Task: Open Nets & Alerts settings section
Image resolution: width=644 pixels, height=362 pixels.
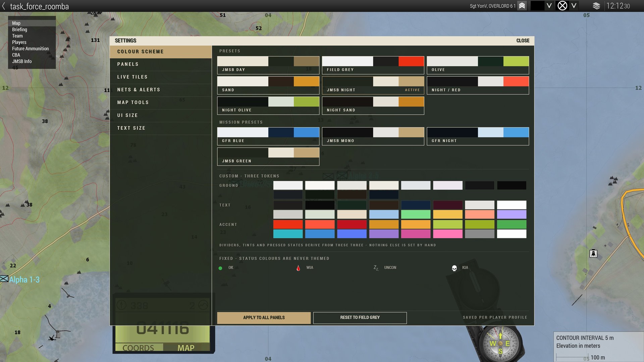Action: [x=161, y=90]
